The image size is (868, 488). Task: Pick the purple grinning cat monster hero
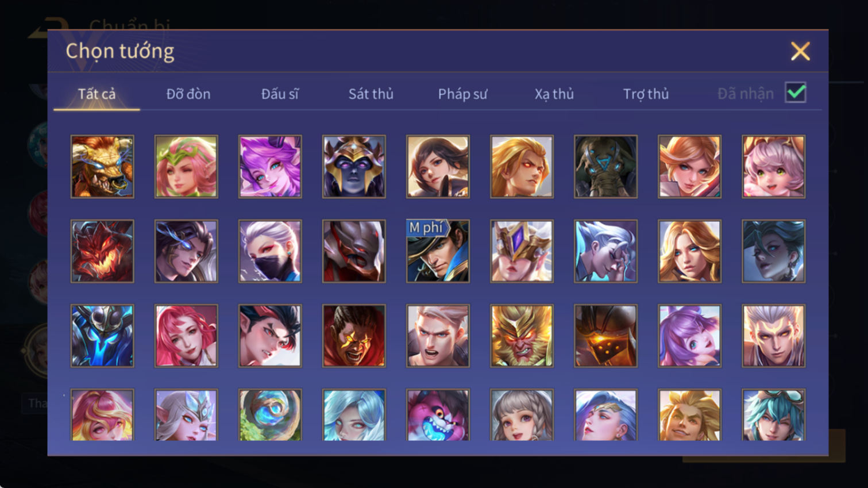(438, 415)
